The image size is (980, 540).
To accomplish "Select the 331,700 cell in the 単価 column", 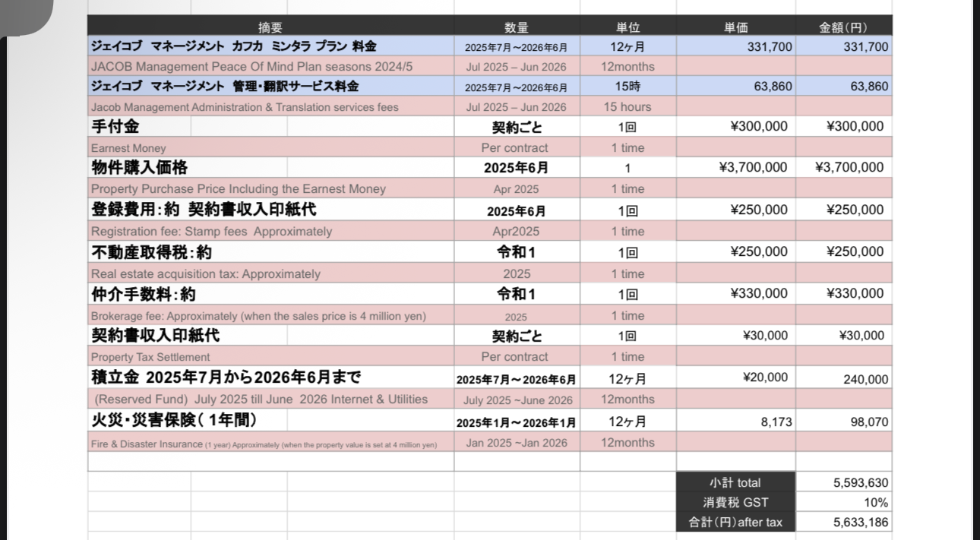I will [735, 46].
